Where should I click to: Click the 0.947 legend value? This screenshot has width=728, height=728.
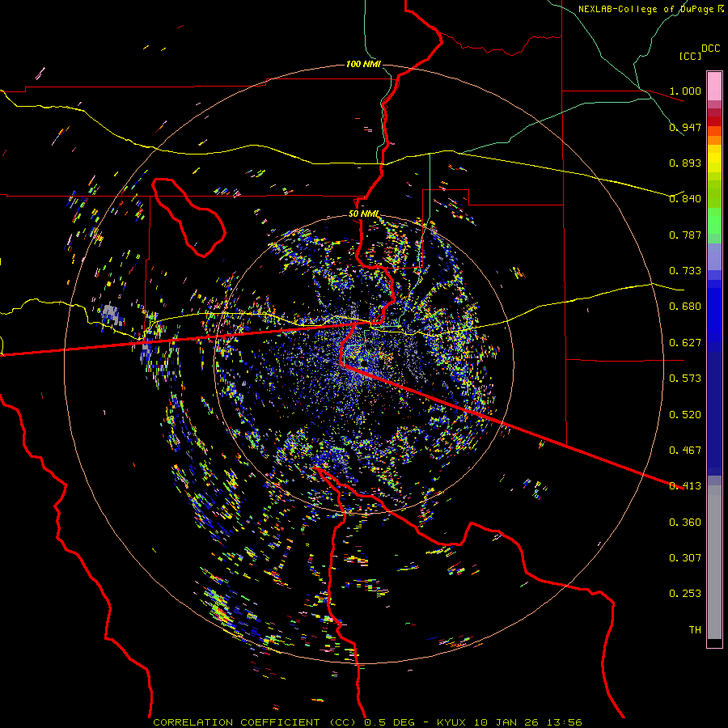685,127
